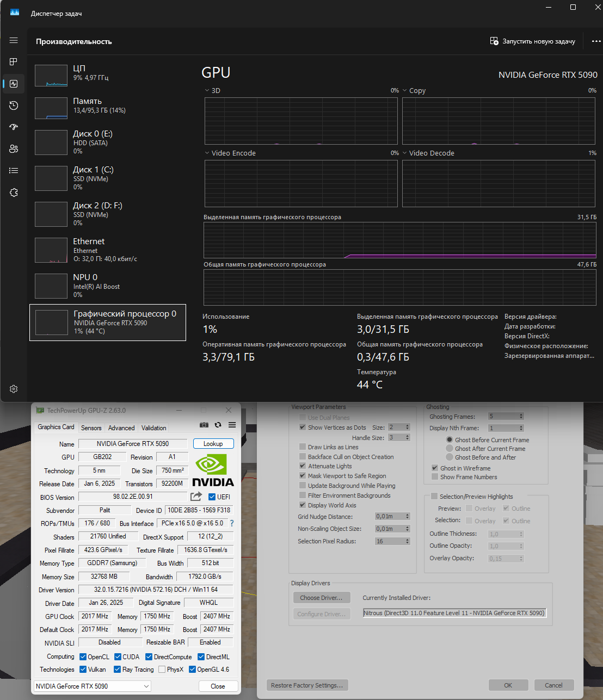
Task: Select Диск 2 (D: F:) performance item
Action: click(108, 214)
